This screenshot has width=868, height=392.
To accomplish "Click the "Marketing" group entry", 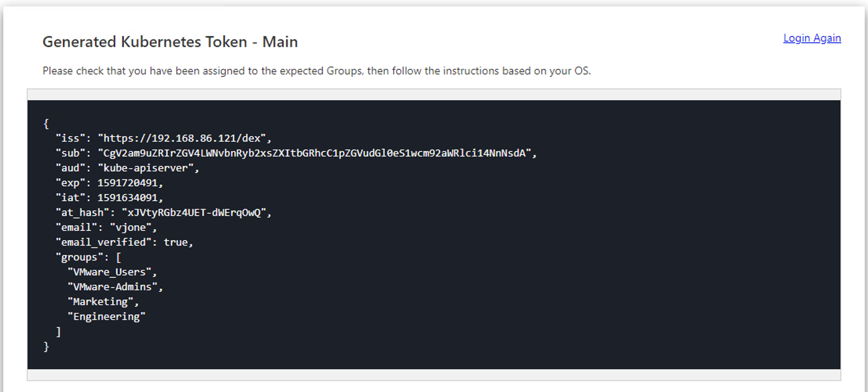I will click(103, 302).
